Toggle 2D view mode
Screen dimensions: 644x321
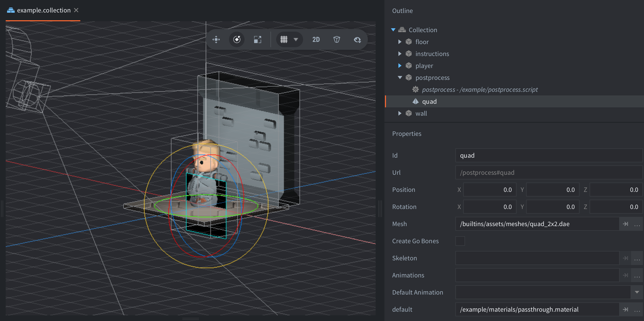tap(316, 39)
